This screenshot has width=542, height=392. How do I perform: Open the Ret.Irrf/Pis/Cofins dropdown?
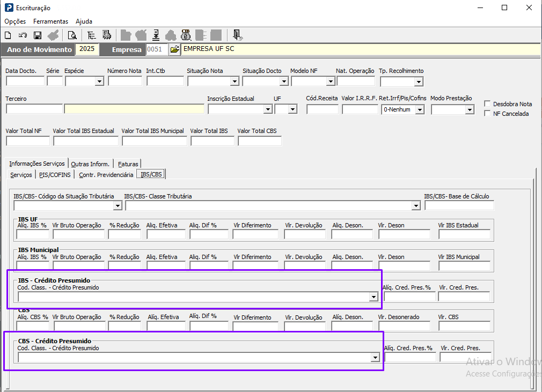pyautogui.click(x=420, y=109)
